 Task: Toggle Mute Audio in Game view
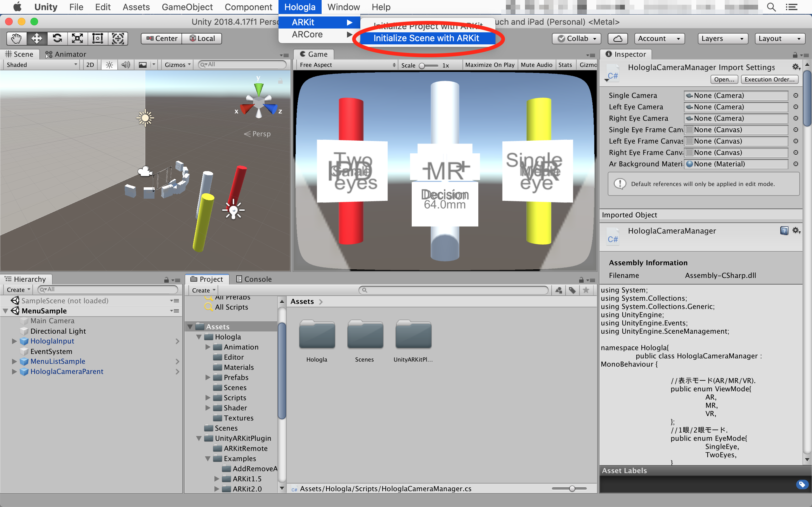coord(536,65)
